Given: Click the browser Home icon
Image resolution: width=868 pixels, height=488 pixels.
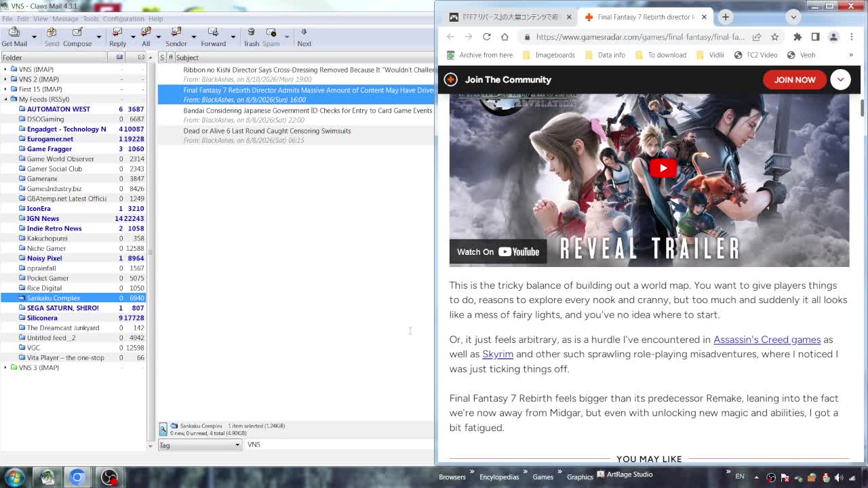Looking at the screenshot, I should coord(505,37).
